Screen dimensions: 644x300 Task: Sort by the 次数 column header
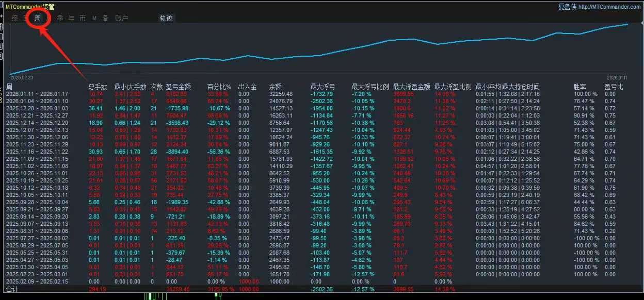pos(156,87)
